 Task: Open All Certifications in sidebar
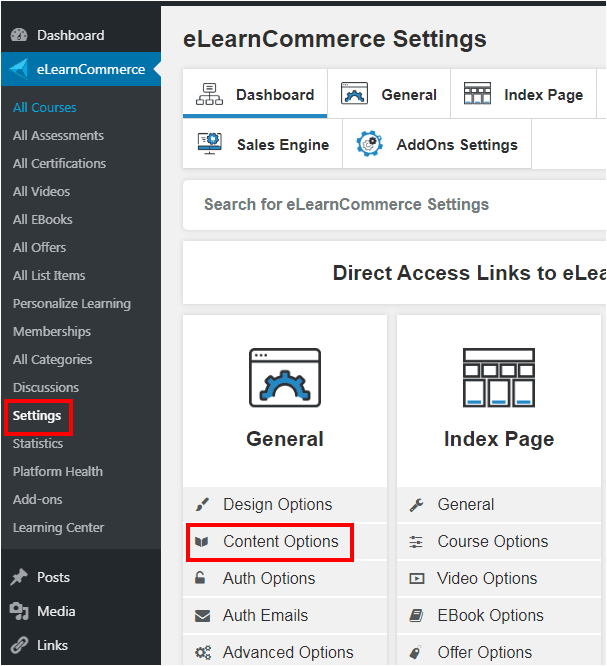pyautogui.click(x=59, y=164)
